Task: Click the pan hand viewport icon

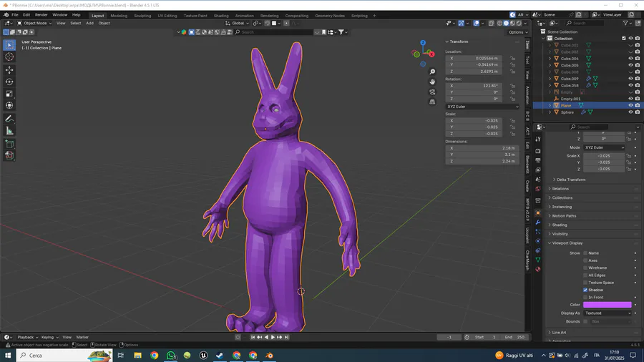Action: [x=432, y=82]
